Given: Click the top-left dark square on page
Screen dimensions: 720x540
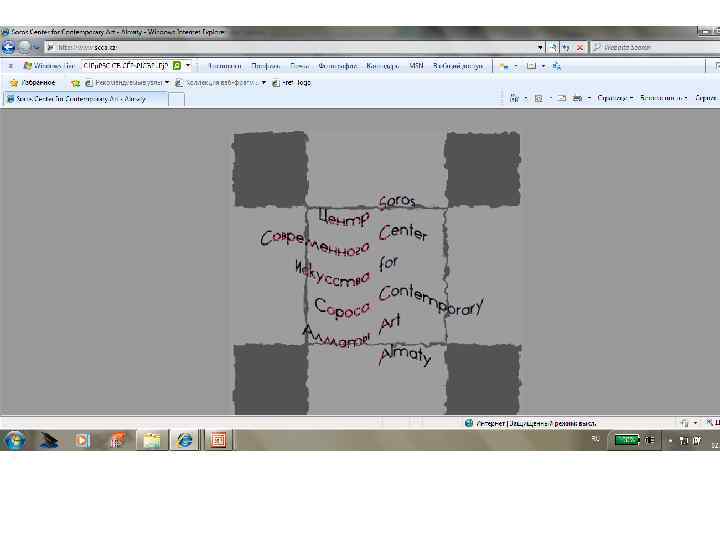Looking at the screenshot, I should pyautogui.click(x=270, y=169).
